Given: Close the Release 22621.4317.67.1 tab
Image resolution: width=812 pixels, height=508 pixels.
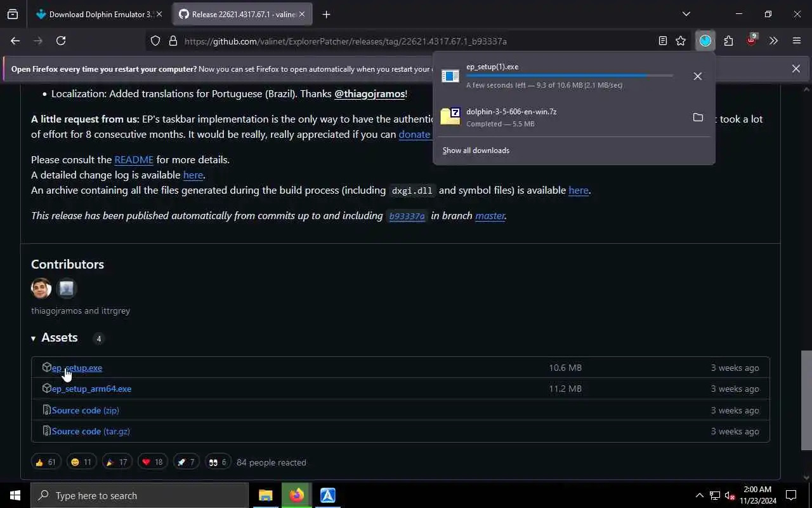Looking at the screenshot, I should click(x=302, y=14).
